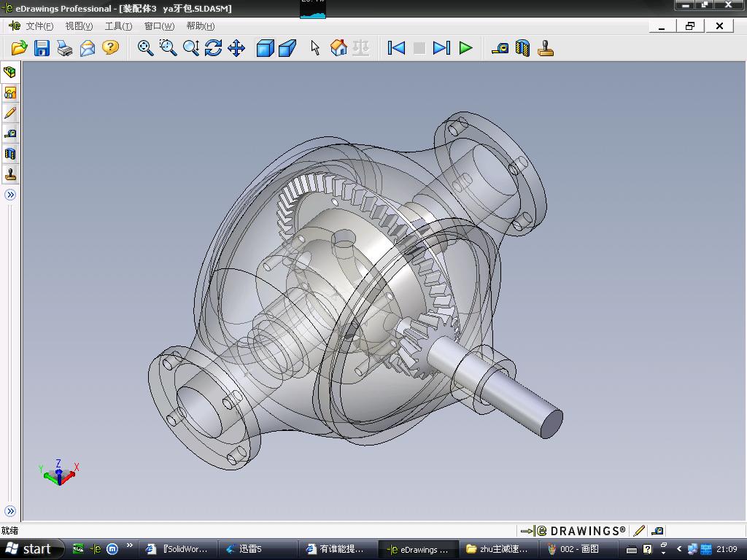Image resolution: width=747 pixels, height=560 pixels.
Task: Expand panel with bottom-left chevron button
Action: pos(10,511)
